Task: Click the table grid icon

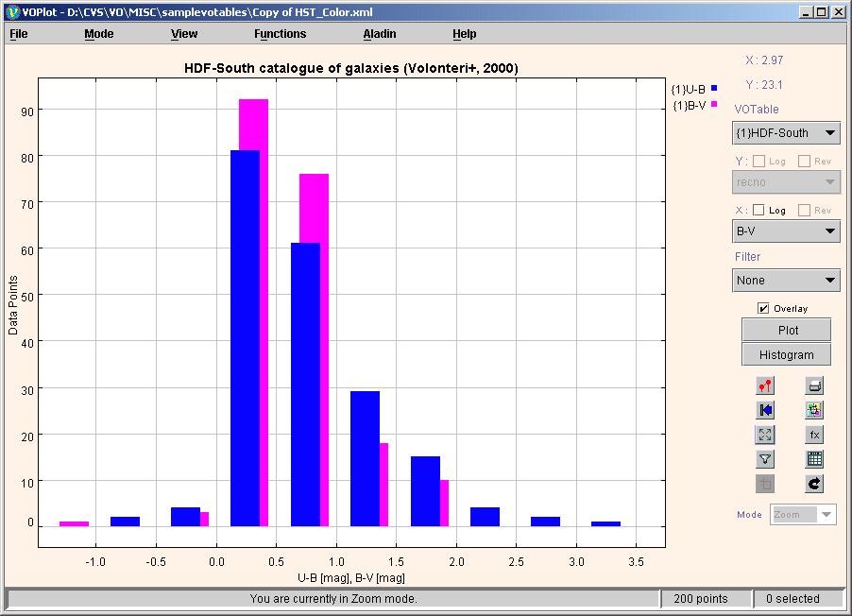Action: 814,459
